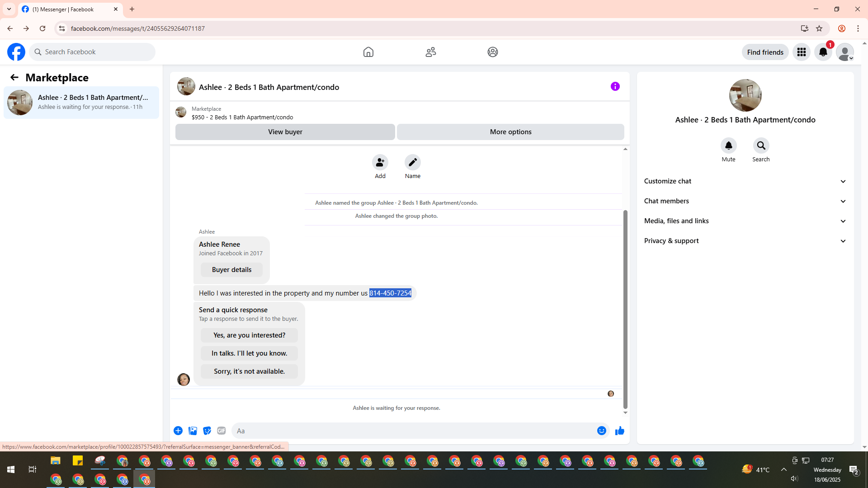Select the Messenger Facebook browser tab
Viewport: 868px width, 488px height.
(70, 9)
